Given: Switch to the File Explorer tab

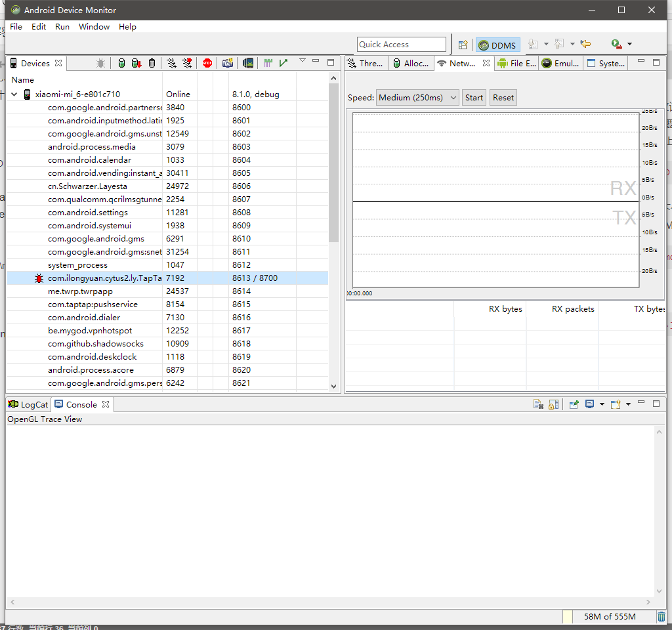Looking at the screenshot, I should pos(517,64).
